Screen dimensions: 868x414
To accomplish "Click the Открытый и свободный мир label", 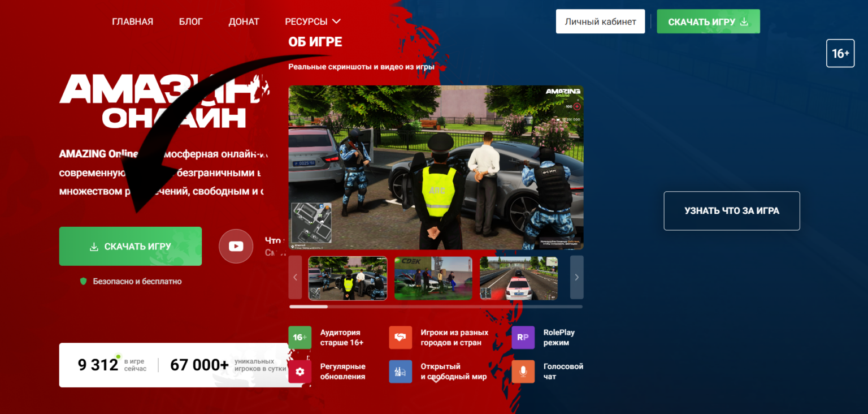I will coord(454,372).
